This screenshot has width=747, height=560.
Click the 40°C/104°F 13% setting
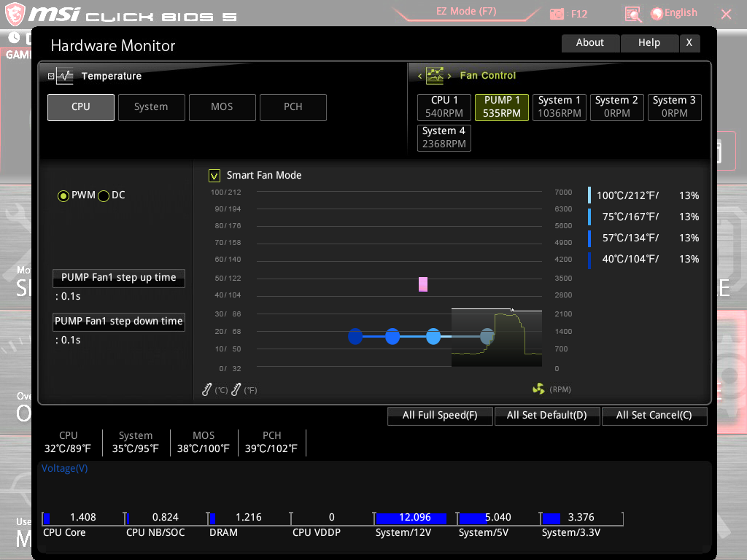pos(643,259)
